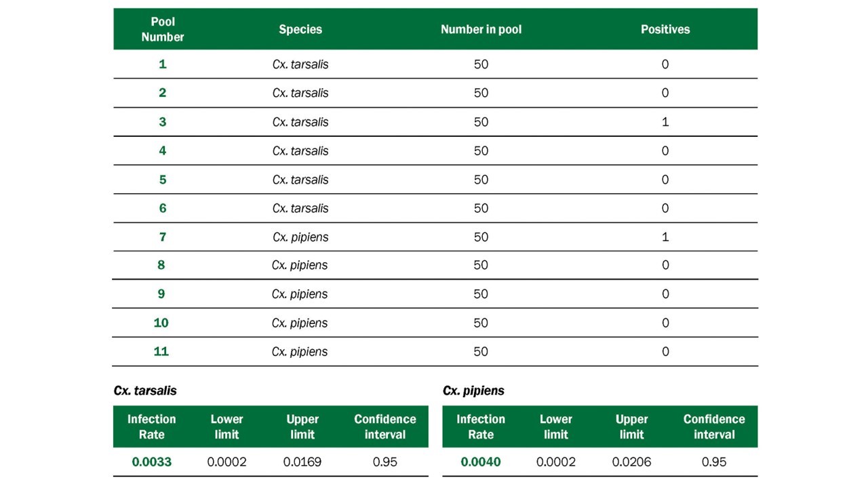The image size is (868, 488).
Task: Select the Positives column header
Action: tap(665, 29)
